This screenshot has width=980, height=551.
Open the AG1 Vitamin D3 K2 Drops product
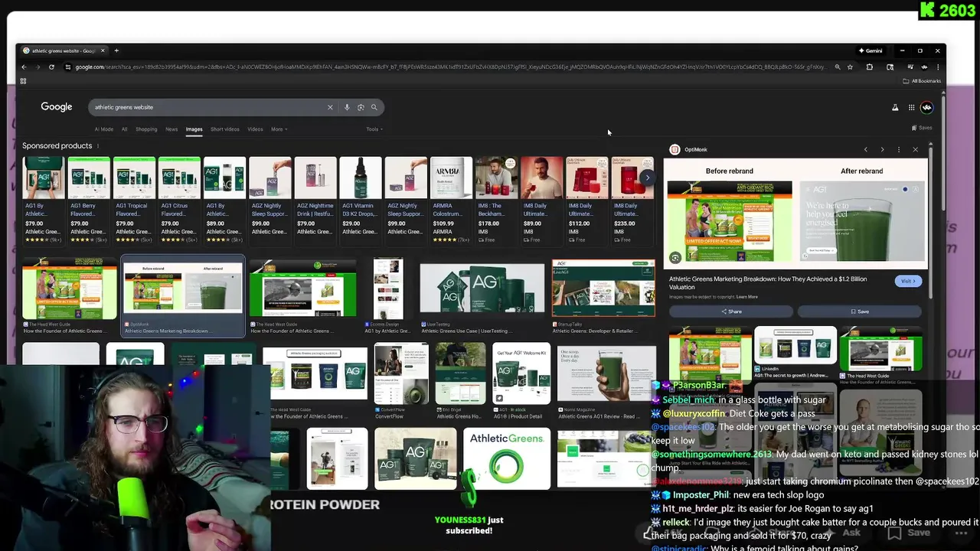pyautogui.click(x=361, y=201)
